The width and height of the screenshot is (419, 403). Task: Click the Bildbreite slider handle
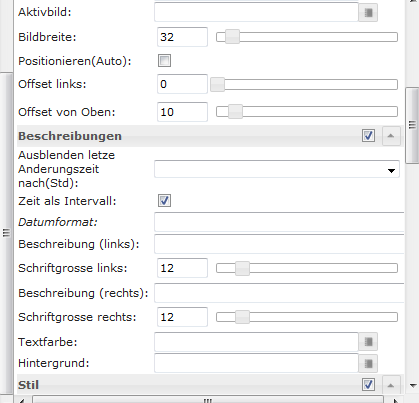pyautogui.click(x=232, y=37)
